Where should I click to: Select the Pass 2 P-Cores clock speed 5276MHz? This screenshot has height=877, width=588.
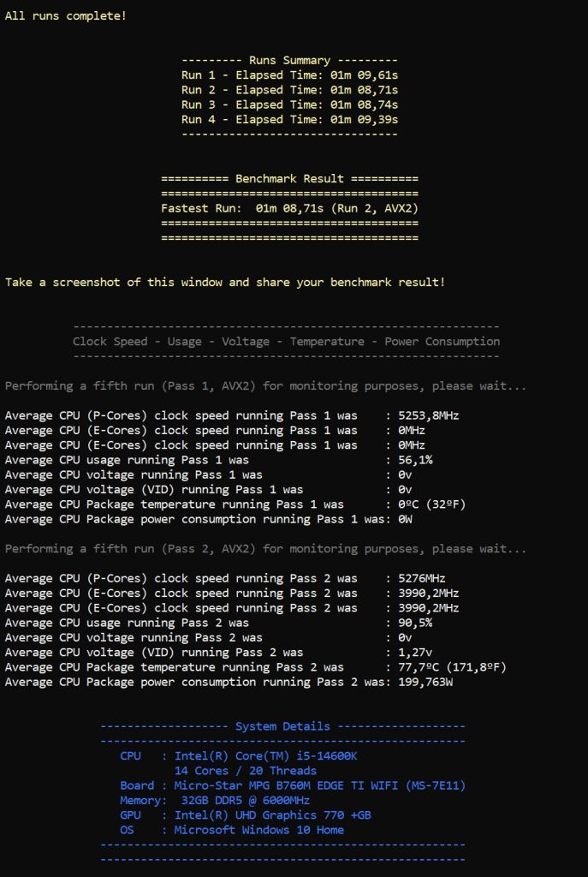[422, 578]
